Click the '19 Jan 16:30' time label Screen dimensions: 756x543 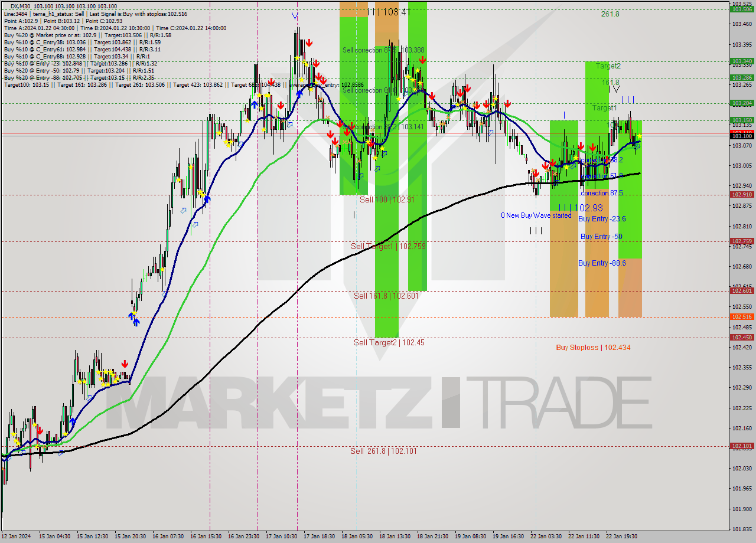[508, 537]
